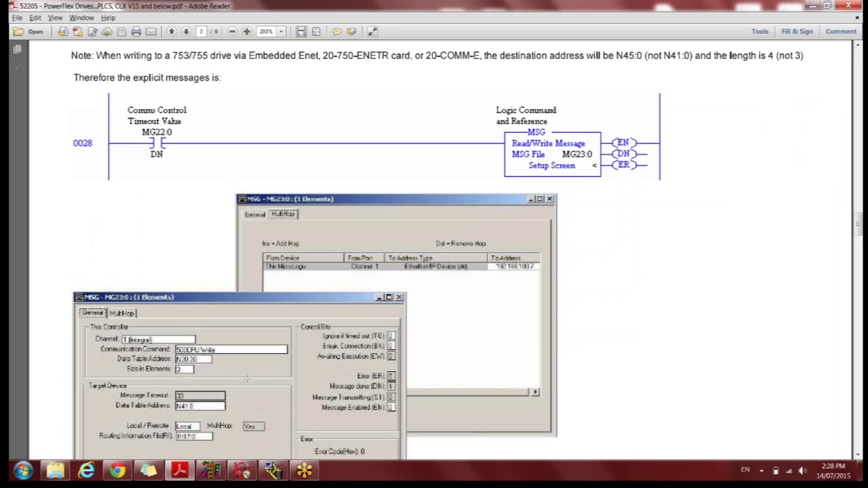Click the 'Therefore the explicit messages is' text
Image resolution: width=868 pixels, height=488 pixels.
147,77
